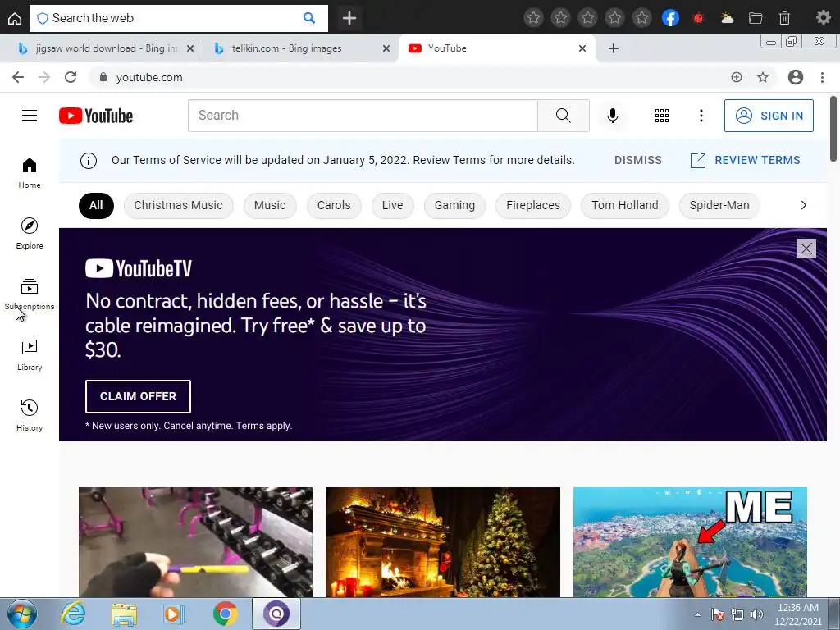Open the folder icon in top bar

coord(756,18)
